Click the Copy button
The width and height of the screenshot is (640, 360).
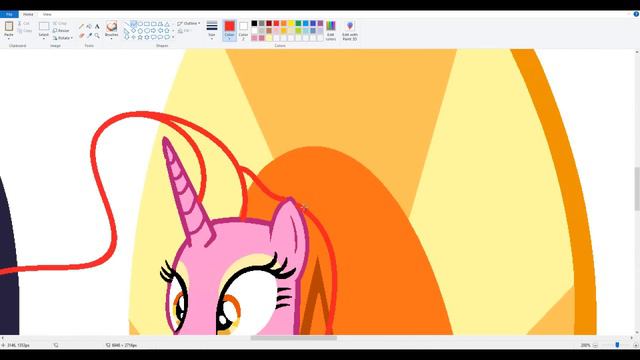coord(24,31)
